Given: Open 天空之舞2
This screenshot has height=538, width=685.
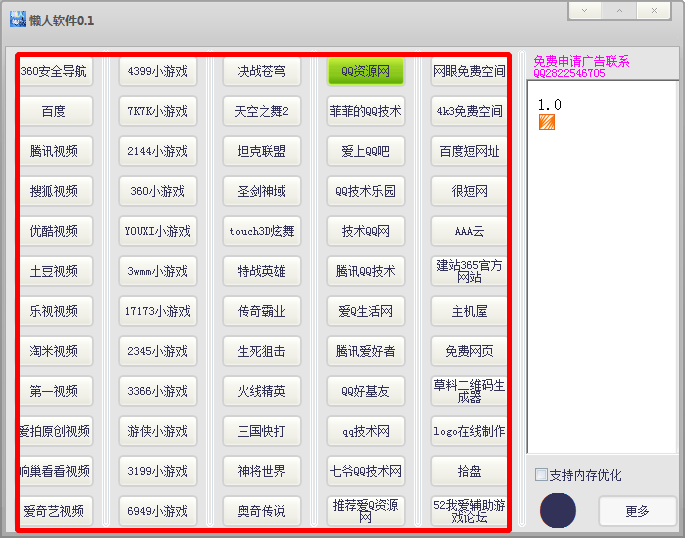Looking at the screenshot, I should point(262,111).
